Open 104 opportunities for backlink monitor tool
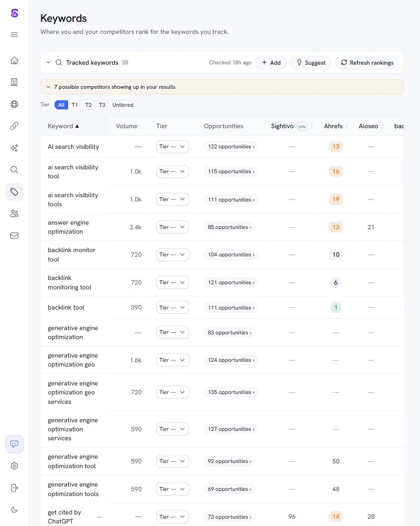420x526 pixels. 231,255
